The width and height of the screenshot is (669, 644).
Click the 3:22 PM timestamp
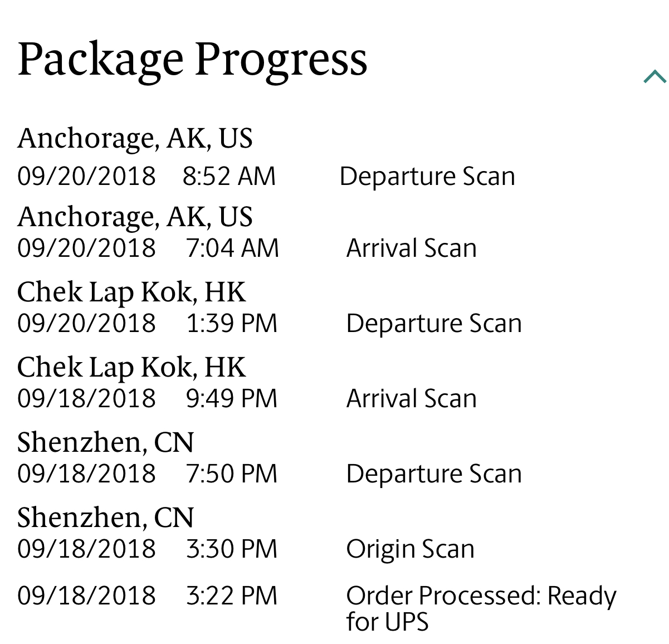[x=232, y=595]
